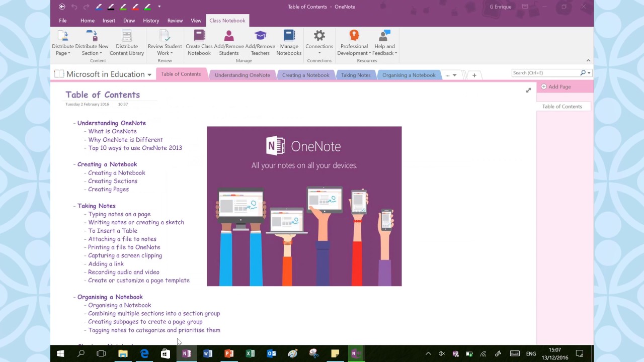
Task: Follow Recording audio and video link
Action: [124, 272]
